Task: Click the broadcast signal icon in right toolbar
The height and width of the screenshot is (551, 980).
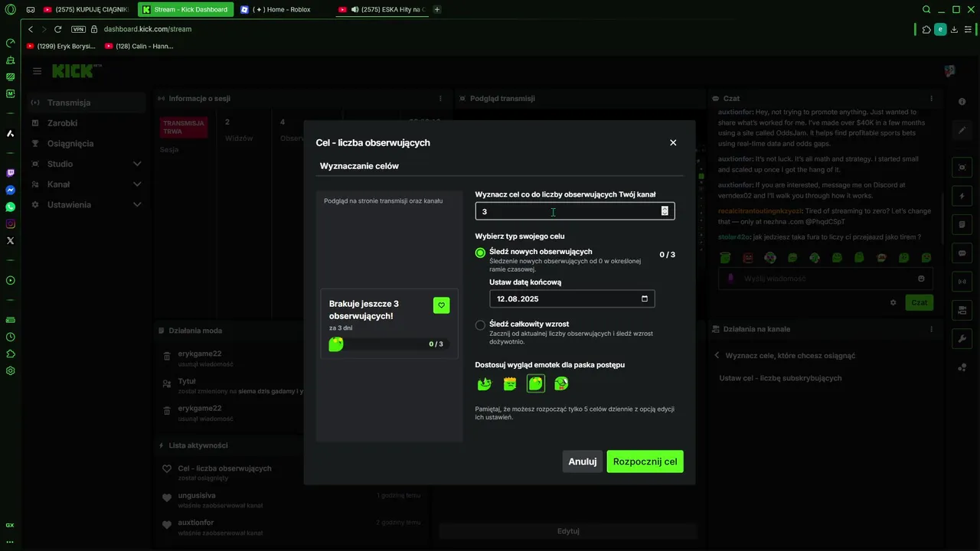Action: pyautogui.click(x=962, y=282)
